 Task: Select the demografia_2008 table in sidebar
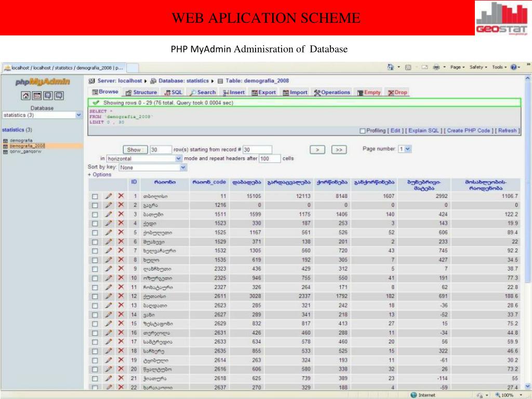[27, 146]
